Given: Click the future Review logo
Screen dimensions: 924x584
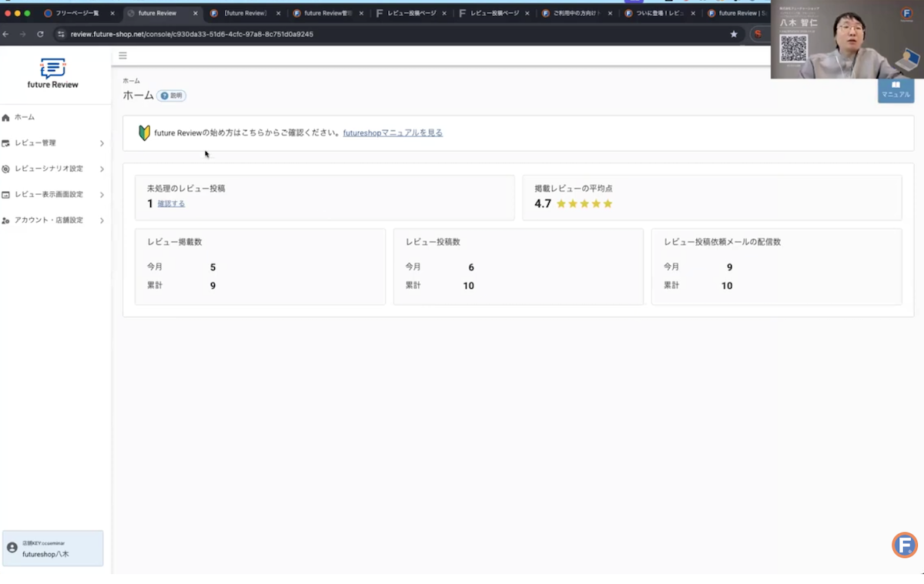Looking at the screenshot, I should pos(52,72).
